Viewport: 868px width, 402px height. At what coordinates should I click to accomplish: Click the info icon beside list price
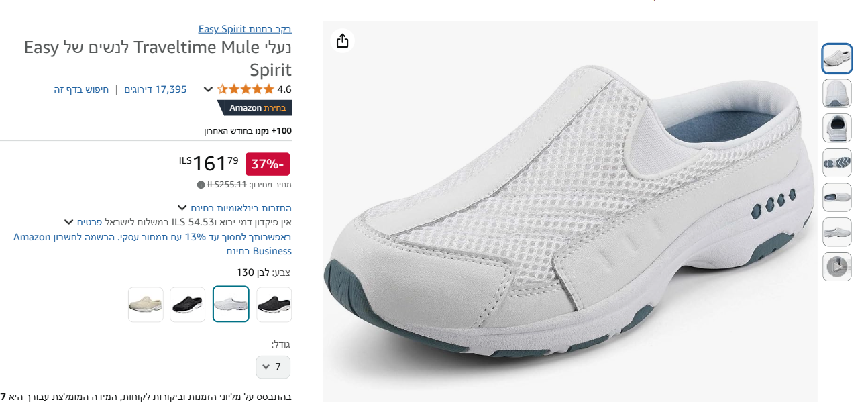(201, 185)
